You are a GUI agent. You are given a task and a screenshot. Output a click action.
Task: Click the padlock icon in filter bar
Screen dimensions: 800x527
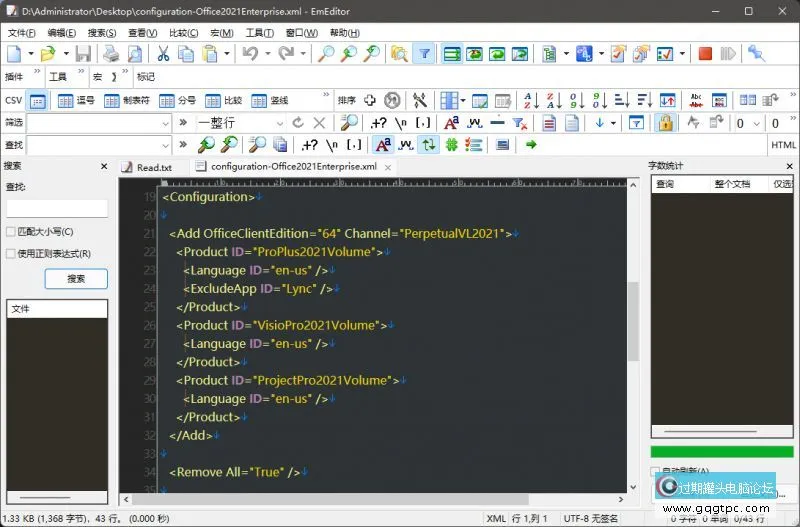tap(664, 122)
